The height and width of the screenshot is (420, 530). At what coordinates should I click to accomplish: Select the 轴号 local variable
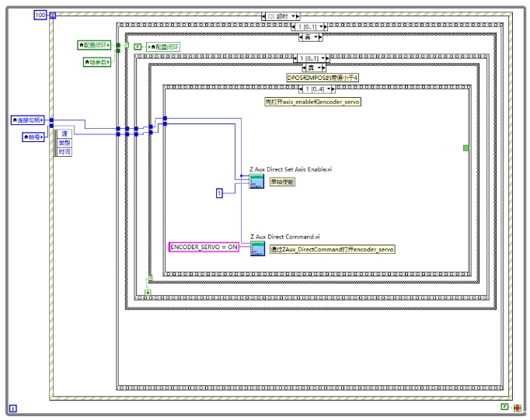pos(33,137)
